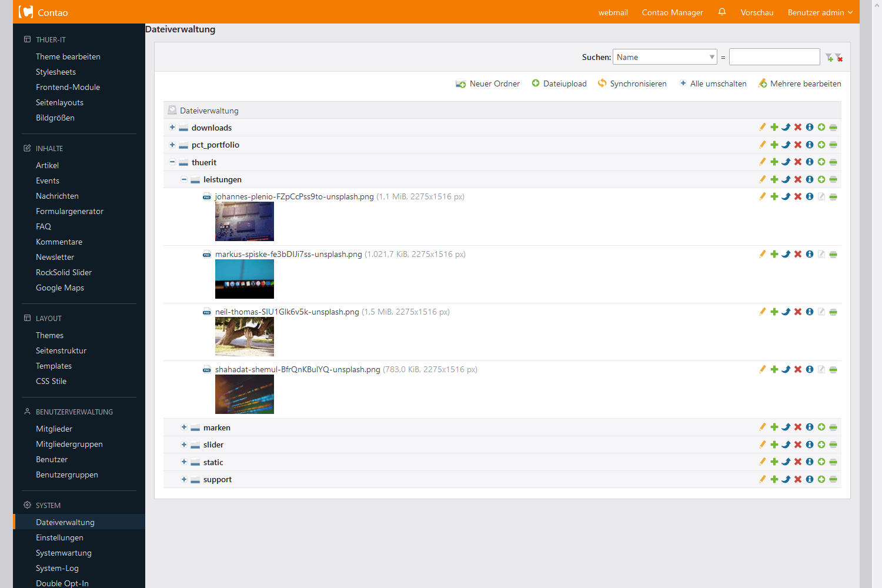Open Artikel in the sidebar
This screenshot has height=588, width=882.
coord(47,165)
